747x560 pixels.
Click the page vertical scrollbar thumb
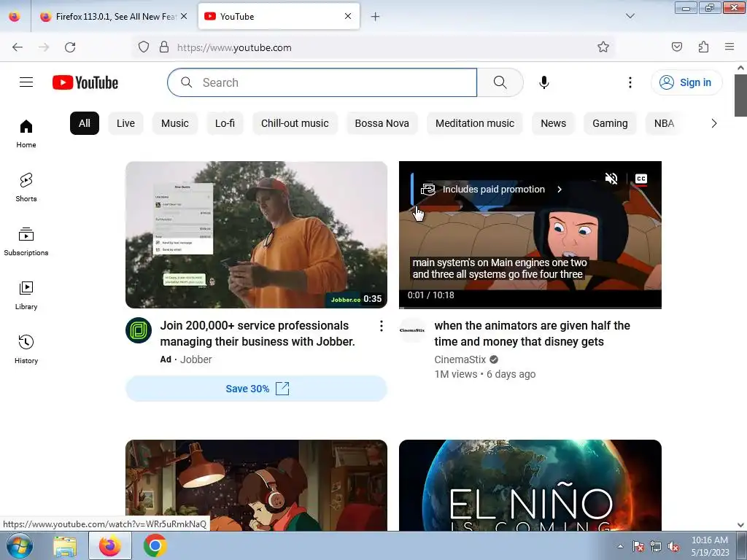pos(740,96)
